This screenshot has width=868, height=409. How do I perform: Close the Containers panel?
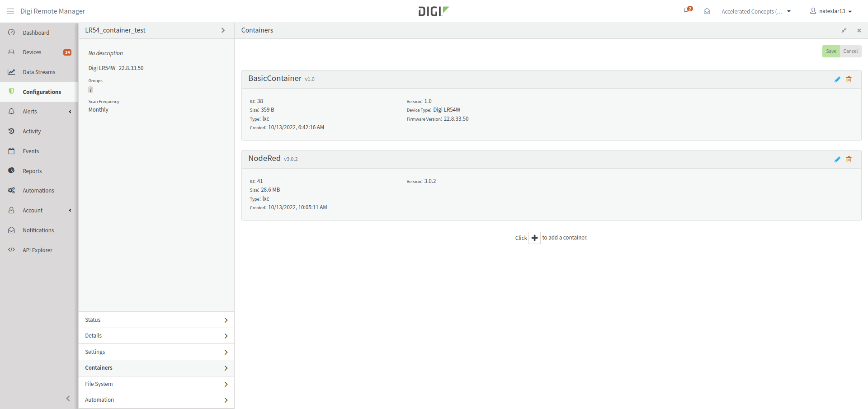[x=859, y=30]
